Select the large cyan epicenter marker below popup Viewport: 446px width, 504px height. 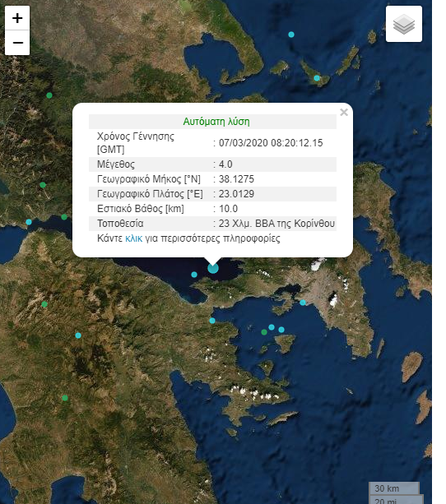213,268
